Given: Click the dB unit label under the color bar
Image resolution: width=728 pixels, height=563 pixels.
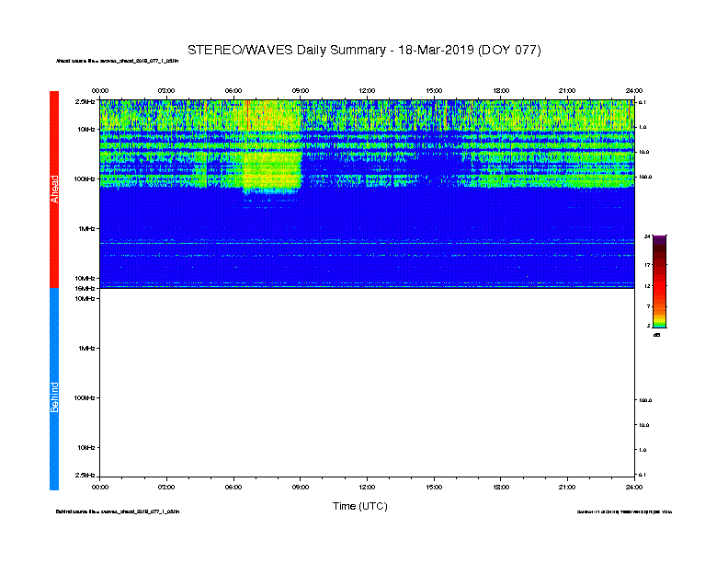Looking at the screenshot, I should click(658, 335).
